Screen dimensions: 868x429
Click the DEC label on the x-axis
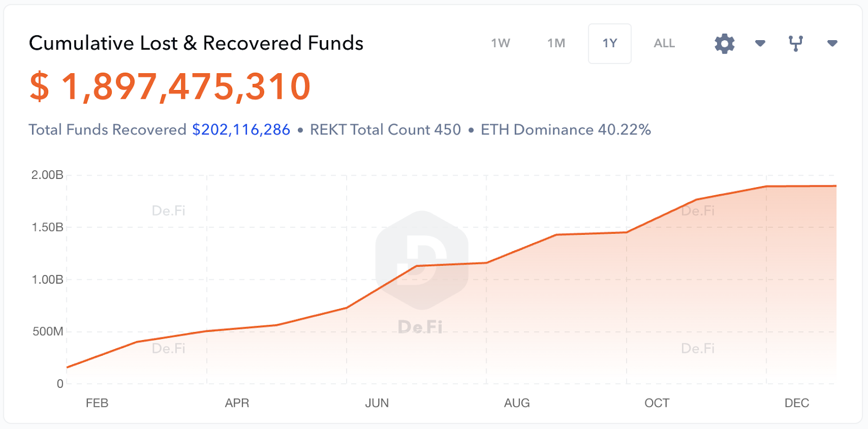pyautogui.click(x=796, y=403)
